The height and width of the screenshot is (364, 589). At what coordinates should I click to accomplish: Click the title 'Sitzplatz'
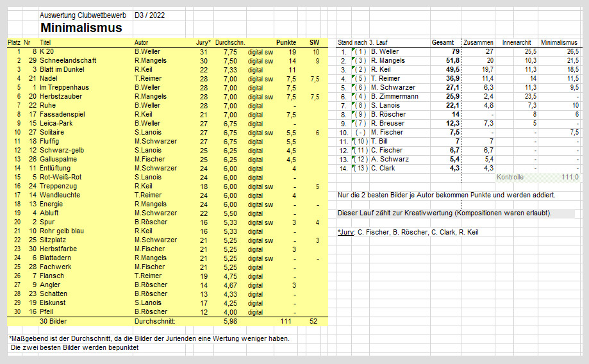pos(53,240)
